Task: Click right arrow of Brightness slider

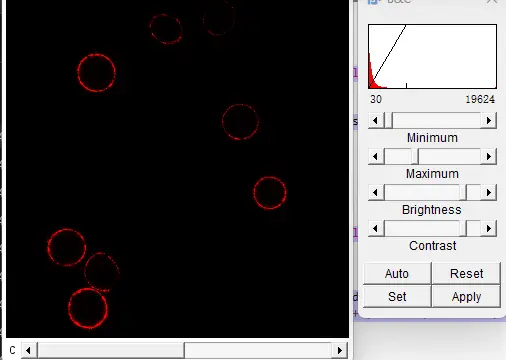Action: 489,192
